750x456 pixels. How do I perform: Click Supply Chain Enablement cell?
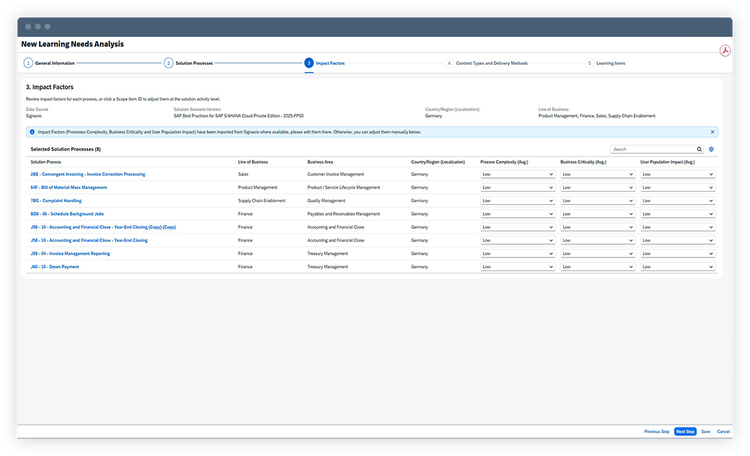pyautogui.click(x=262, y=201)
